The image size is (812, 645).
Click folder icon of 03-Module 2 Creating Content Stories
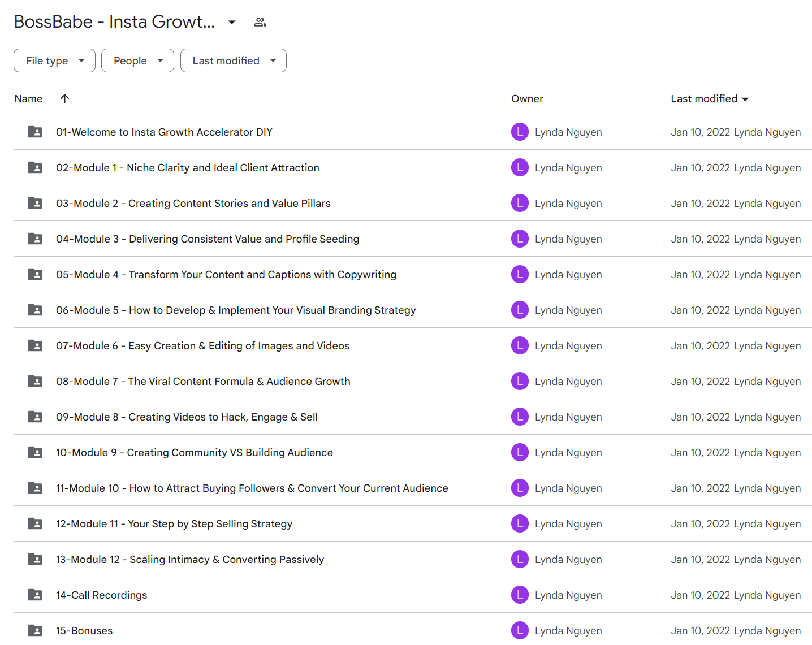pos(35,203)
